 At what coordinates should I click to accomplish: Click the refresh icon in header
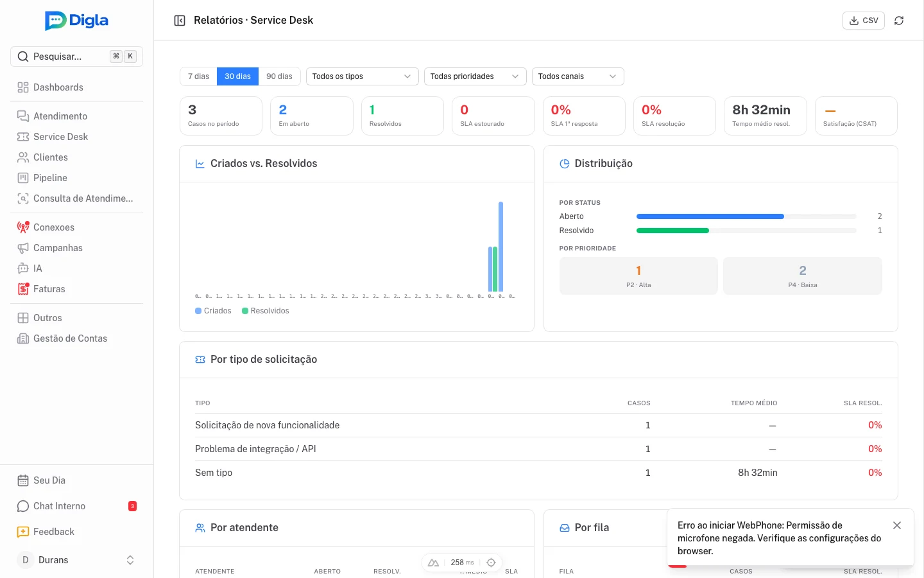click(899, 21)
